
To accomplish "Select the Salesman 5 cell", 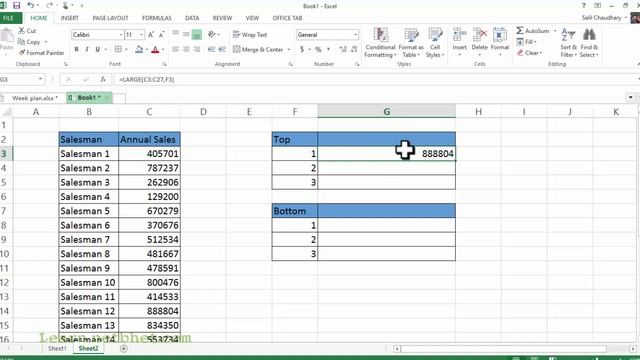I will click(x=89, y=211).
